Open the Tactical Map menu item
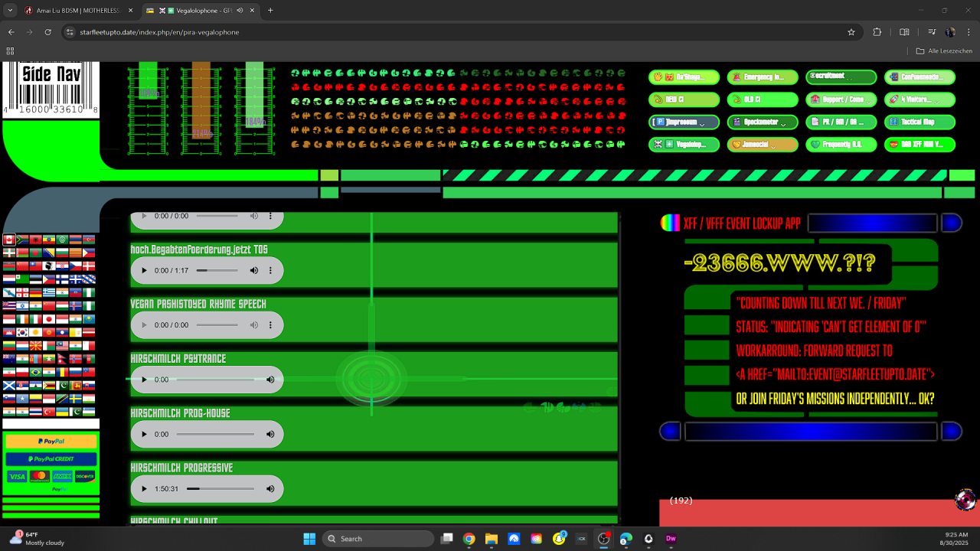Screen dimensions: 980x551 point(919,122)
